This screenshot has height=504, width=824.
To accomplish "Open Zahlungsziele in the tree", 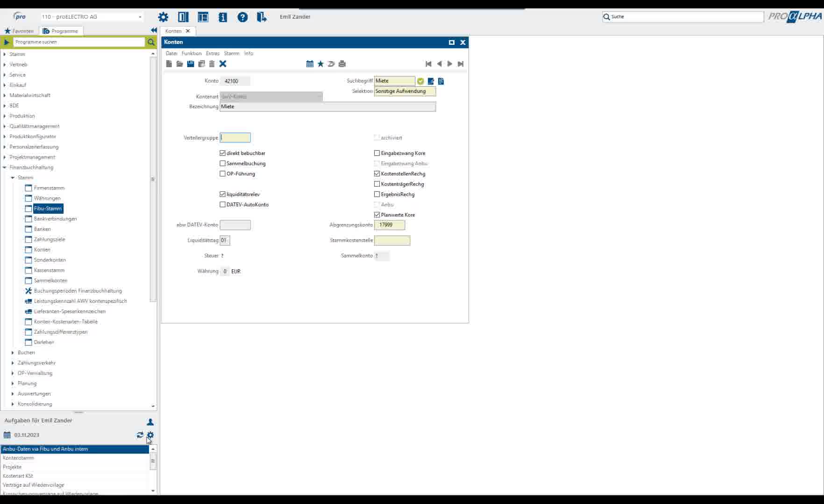I will 50,239.
